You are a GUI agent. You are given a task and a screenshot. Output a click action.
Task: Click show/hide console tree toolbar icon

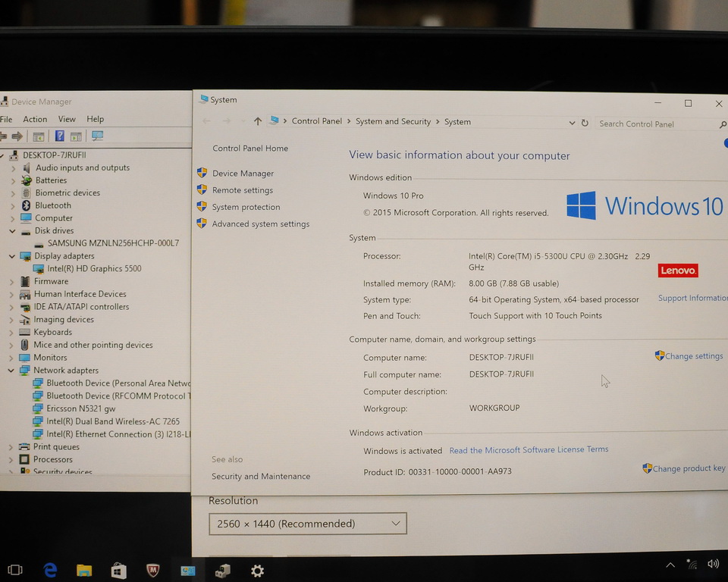39,136
